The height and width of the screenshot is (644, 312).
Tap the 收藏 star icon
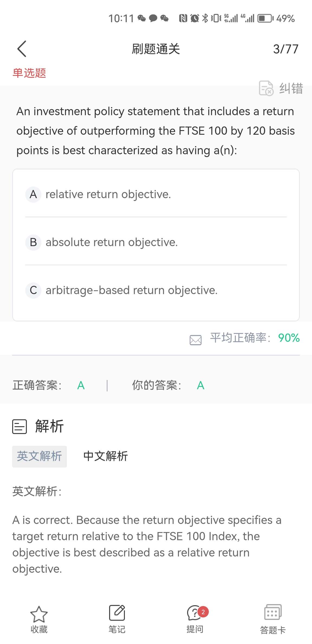(39, 614)
